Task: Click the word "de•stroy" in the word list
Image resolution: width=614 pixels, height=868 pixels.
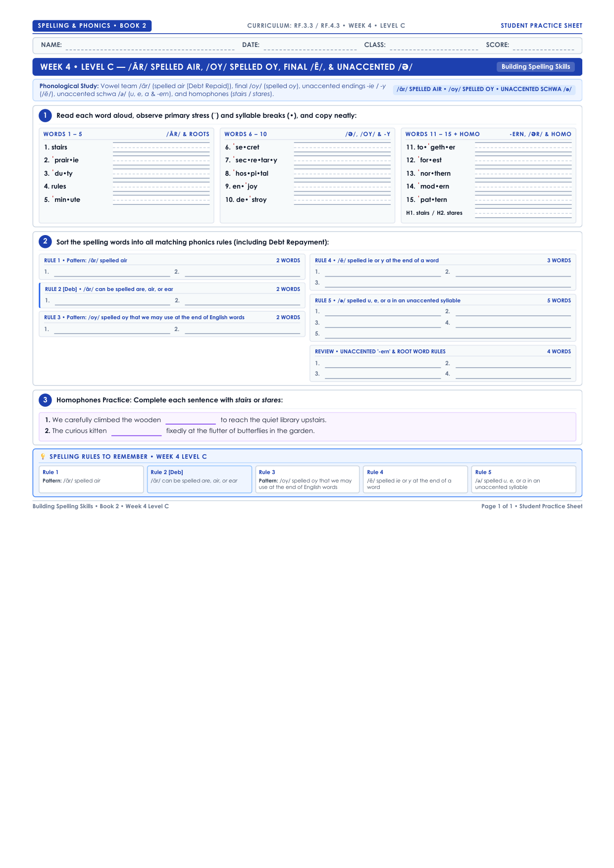Action: (252, 200)
